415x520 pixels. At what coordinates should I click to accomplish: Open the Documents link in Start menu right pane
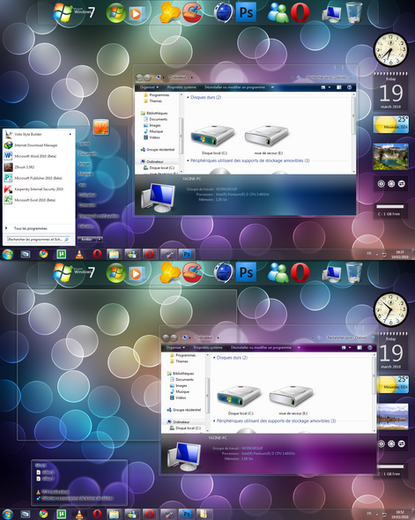point(88,153)
